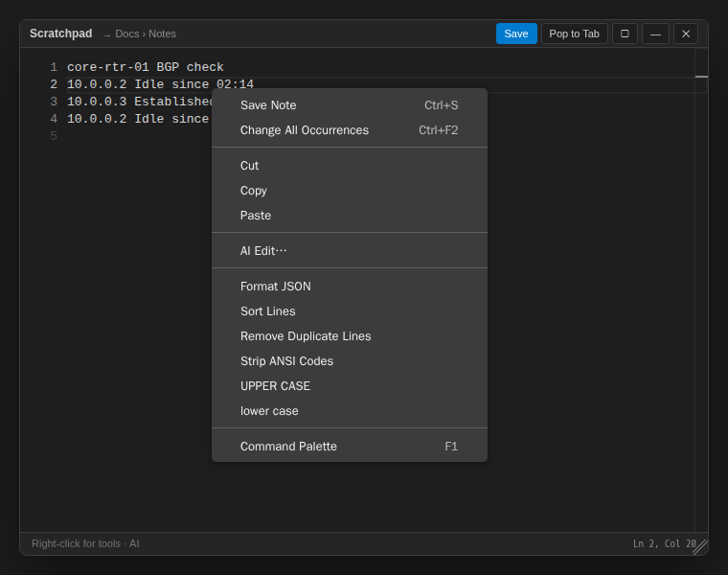Choose lower case menu entry
The image size is (728, 575).
tap(349, 411)
